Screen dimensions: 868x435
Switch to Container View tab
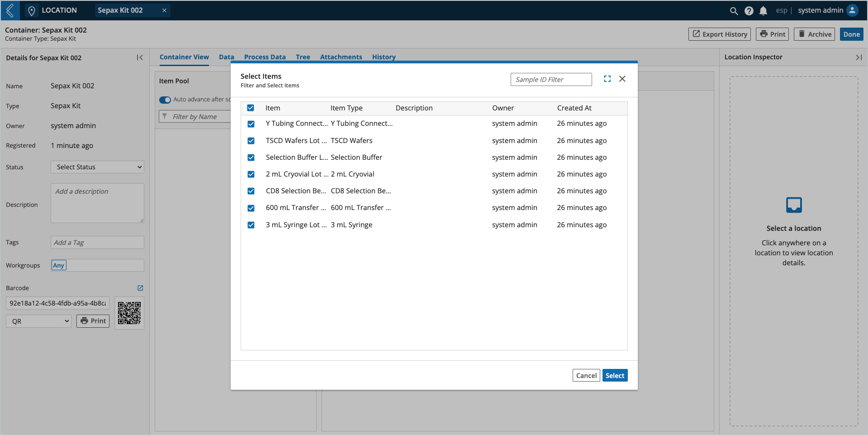[184, 57]
